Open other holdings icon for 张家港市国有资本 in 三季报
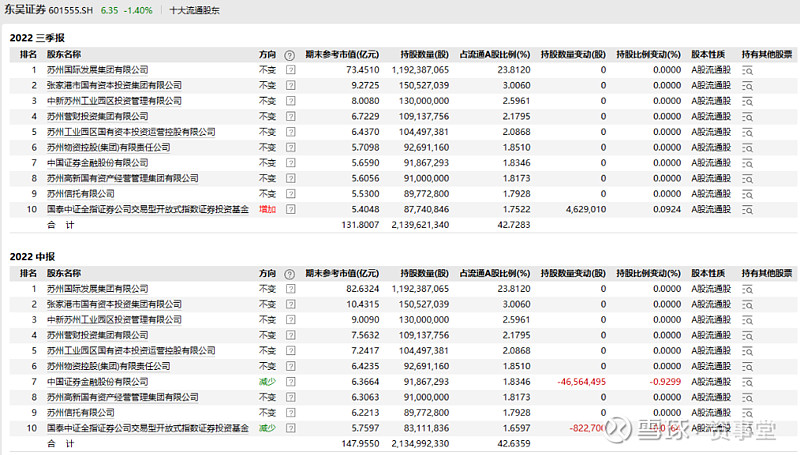This screenshot has width=800, height=455. pyautogui.click(x=747, y=86)
